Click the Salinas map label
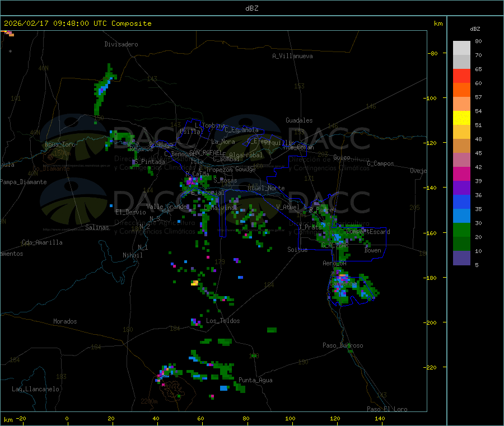The image size is (504, 426). click(97, 227)
